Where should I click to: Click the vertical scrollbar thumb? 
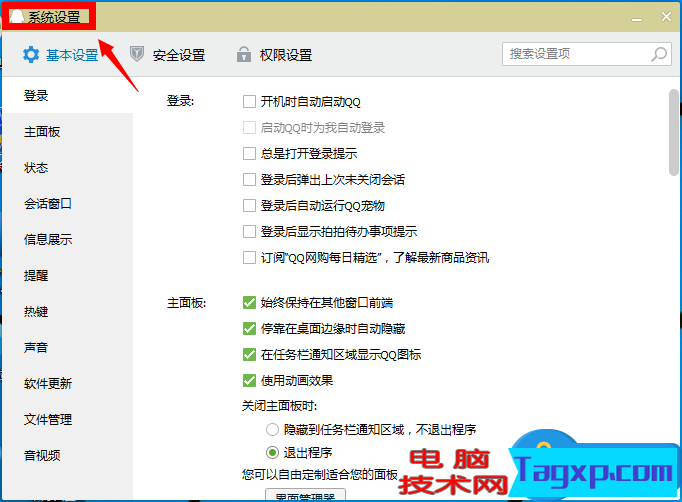tap(674, 132)
